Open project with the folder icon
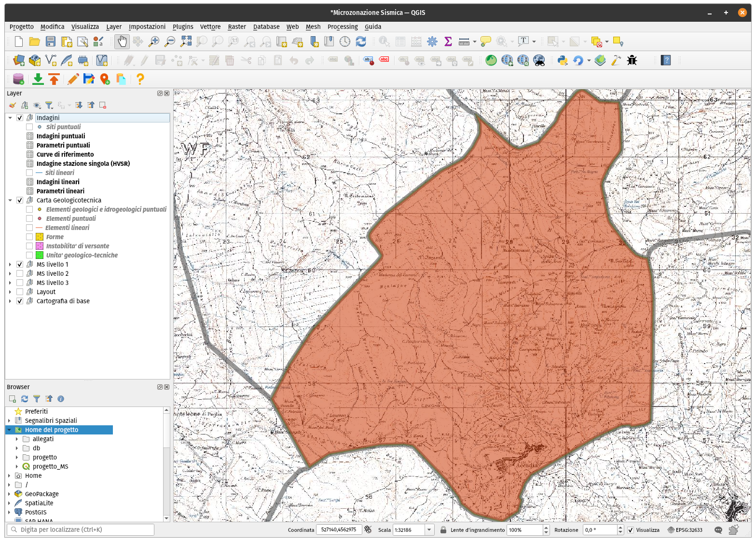The image size is (756, 542). pos(34,42)
